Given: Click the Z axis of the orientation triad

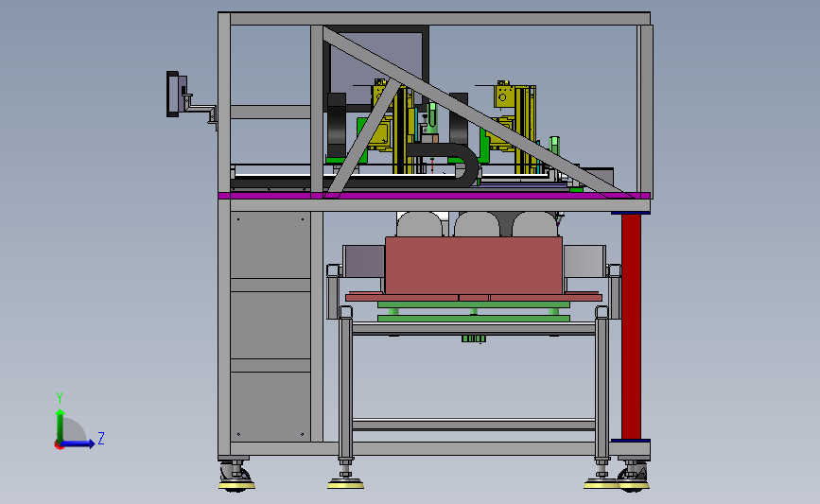Looking at the screenshot, I should [x=77, y=443].
